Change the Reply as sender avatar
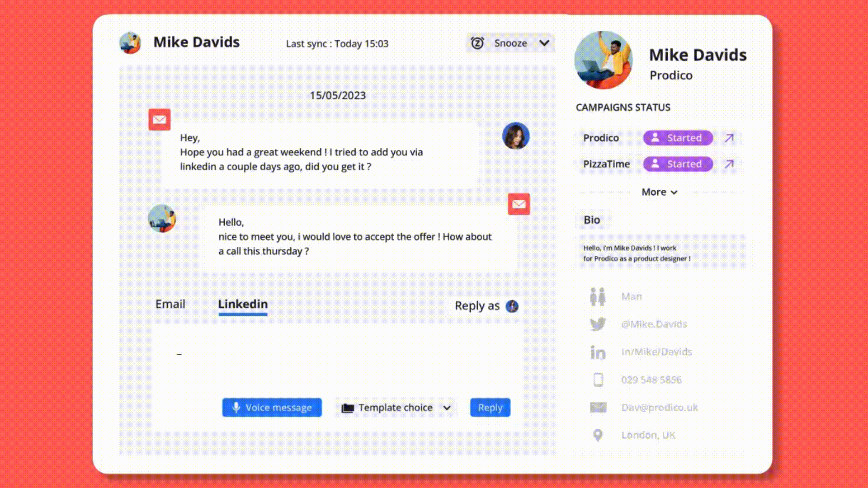 pyautogui.click(x=512, y=306)
